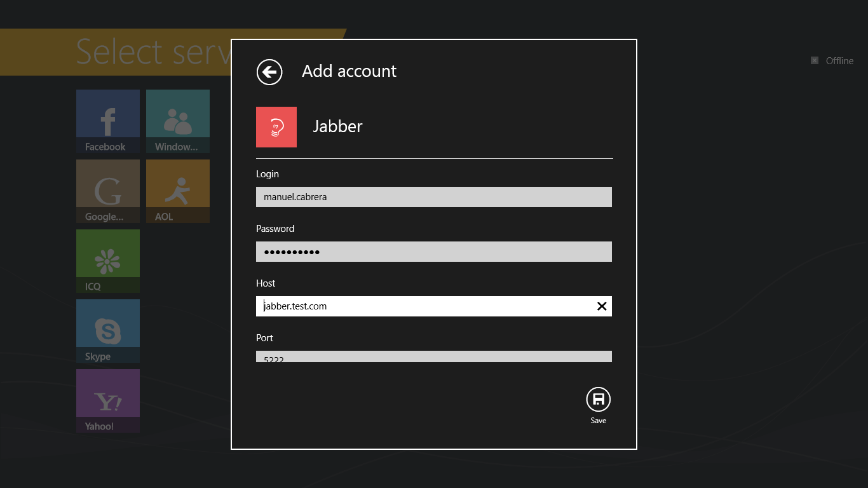868x488 pixels.
Task: Choose the Google Talk service tile
Action: click(x=107, y=191)
